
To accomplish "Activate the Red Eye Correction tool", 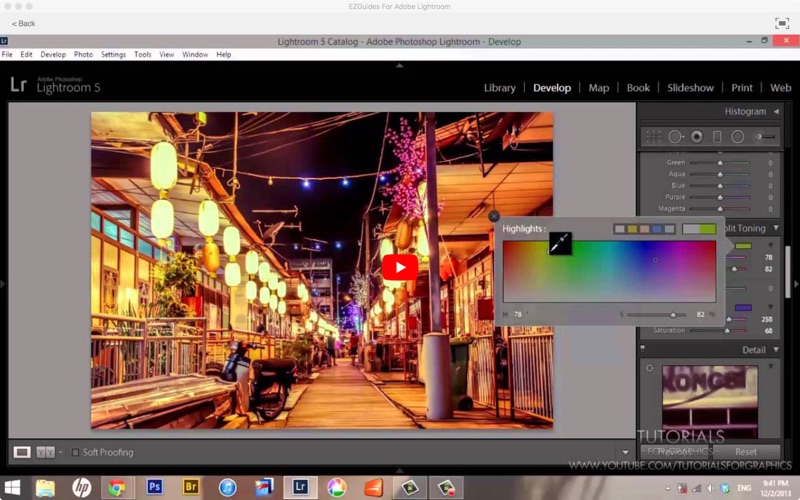I will coord(696,137).
